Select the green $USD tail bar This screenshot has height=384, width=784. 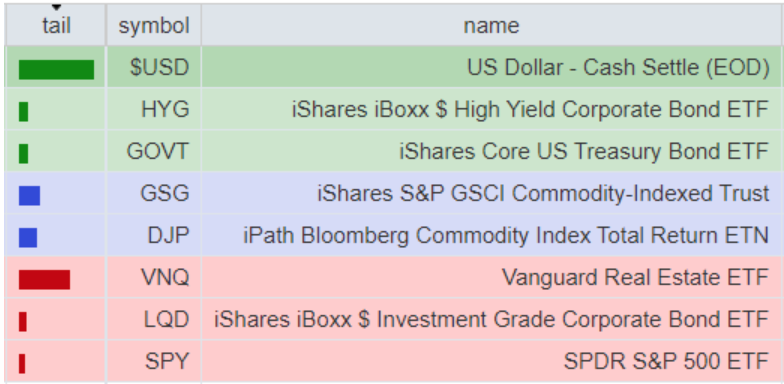56,70
